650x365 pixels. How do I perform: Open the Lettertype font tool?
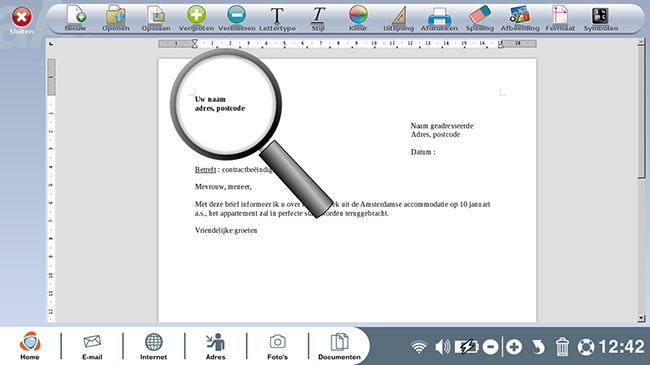point(277,19)
